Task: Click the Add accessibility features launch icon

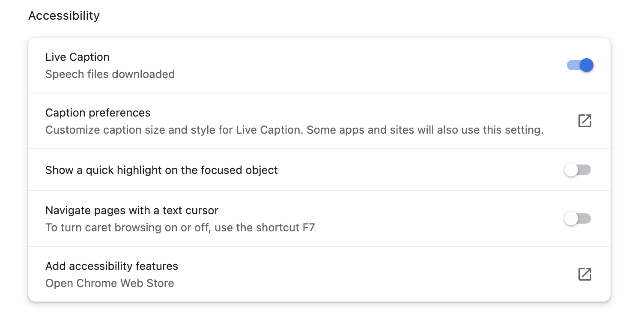Action: [584, 274]
